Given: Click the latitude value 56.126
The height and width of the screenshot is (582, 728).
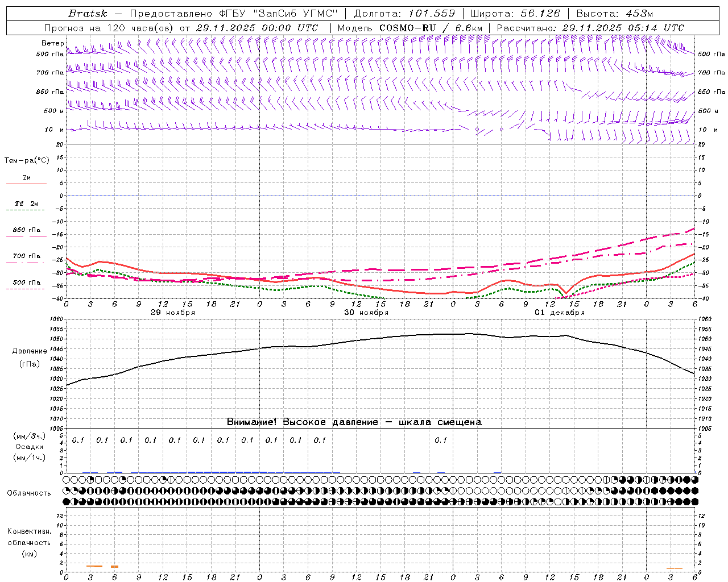Looking at the screenshot, I should [x=540, y=14].
